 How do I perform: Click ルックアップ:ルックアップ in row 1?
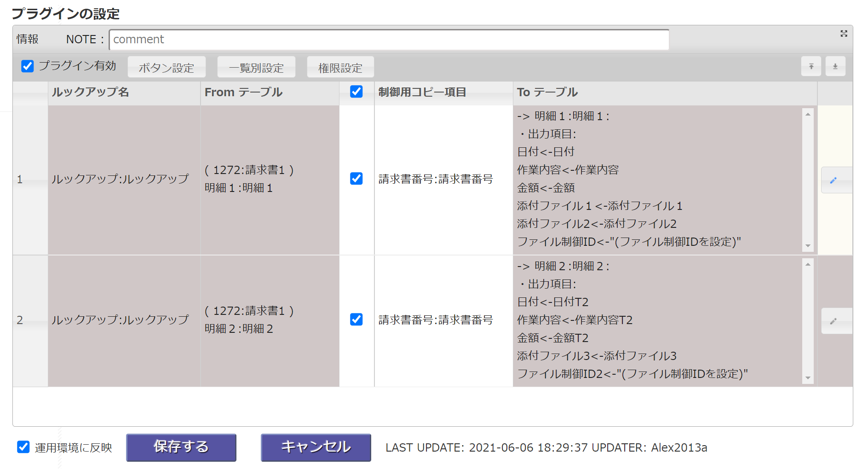click(120, 179)
